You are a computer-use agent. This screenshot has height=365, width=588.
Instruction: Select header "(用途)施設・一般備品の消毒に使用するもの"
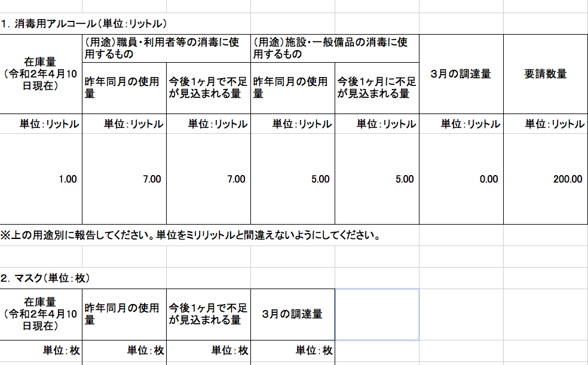[x=335, y=48]
